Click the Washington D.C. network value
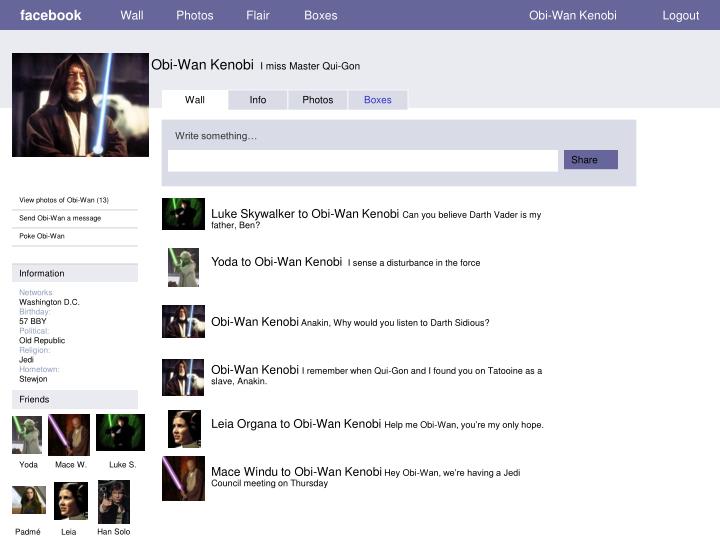This screenshot has height=540, width=720. (x=49, y=302)
